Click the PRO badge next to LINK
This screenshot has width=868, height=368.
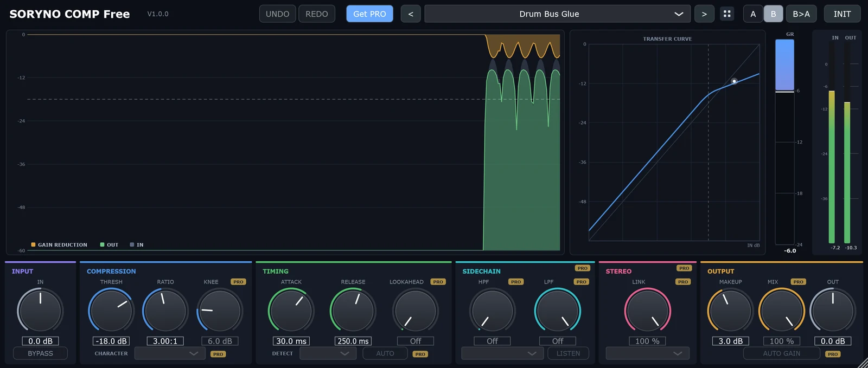coord(683,282)
